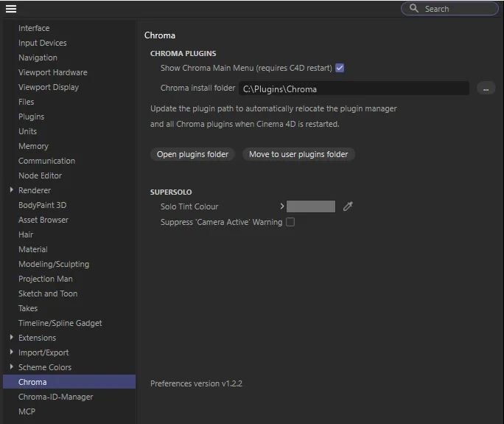The width and height of the screenshot is (504, 424).
Task: Pick colour with the eyedropper tool
Action: 348,206
